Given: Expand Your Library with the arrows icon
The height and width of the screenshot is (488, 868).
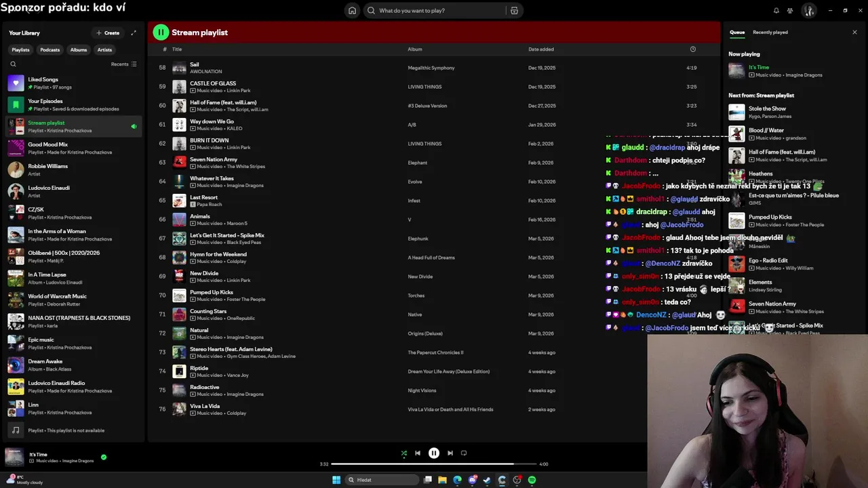Looking at the screenshot, I should click(x=134, y=33).
